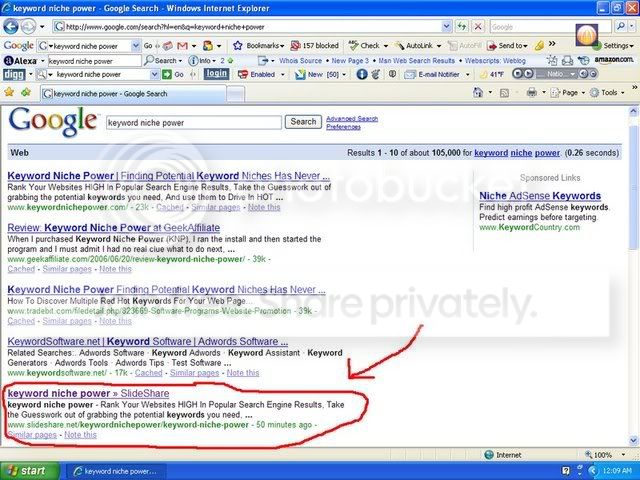Open the E-mail Notifier button
The height and width of the screenshot is (480, 640).
point(432,74)
